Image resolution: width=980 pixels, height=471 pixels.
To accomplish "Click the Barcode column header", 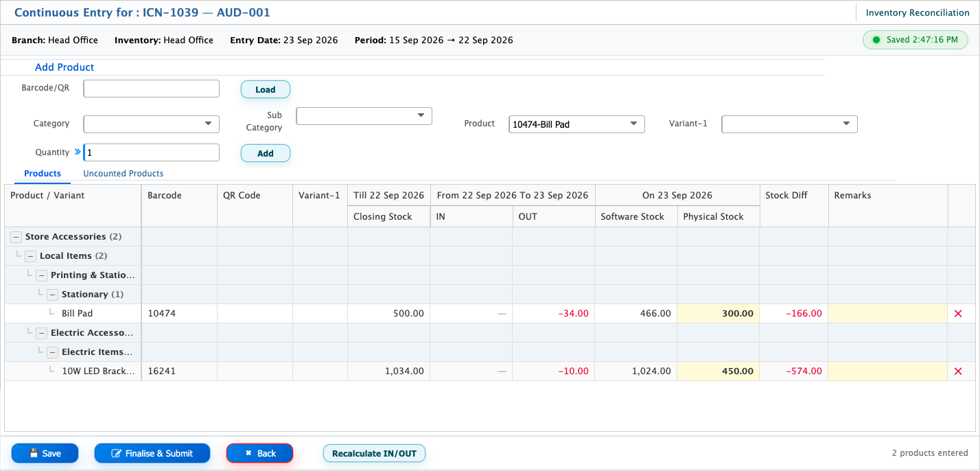I will 179,206.
